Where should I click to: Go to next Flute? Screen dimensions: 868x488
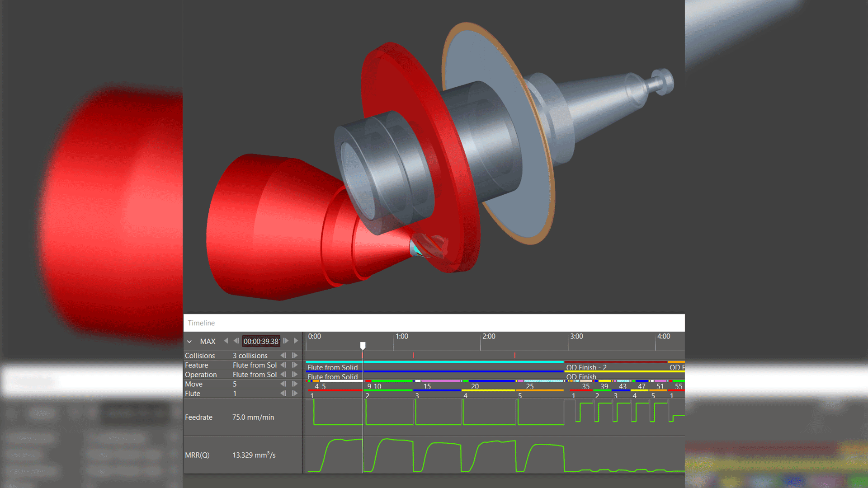point(295,394)
